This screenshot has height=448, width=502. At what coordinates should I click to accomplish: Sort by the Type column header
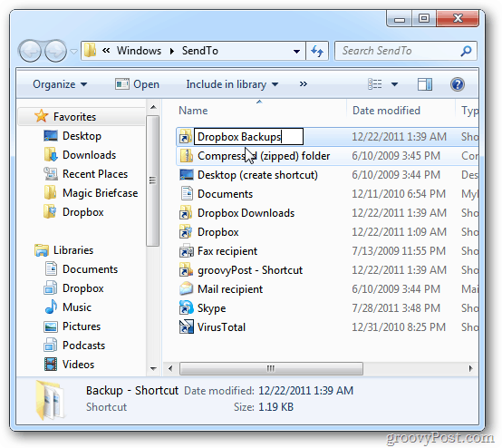[x=469, y=111]
